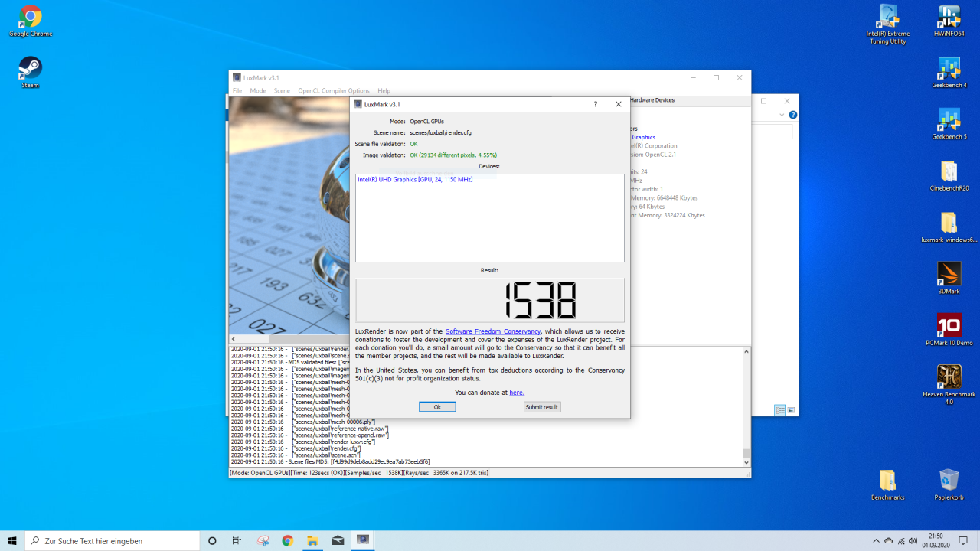Open the luxmark-windows64 folder icon
Image resolution: width=980 pixels, height=551 pixels.
(x=949, y=228)
